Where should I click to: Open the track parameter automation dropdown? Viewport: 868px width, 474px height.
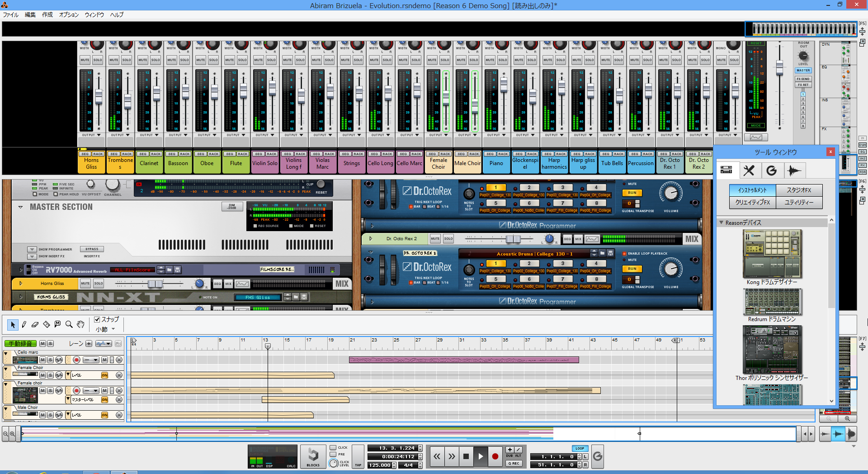click(x=104, y=344)
